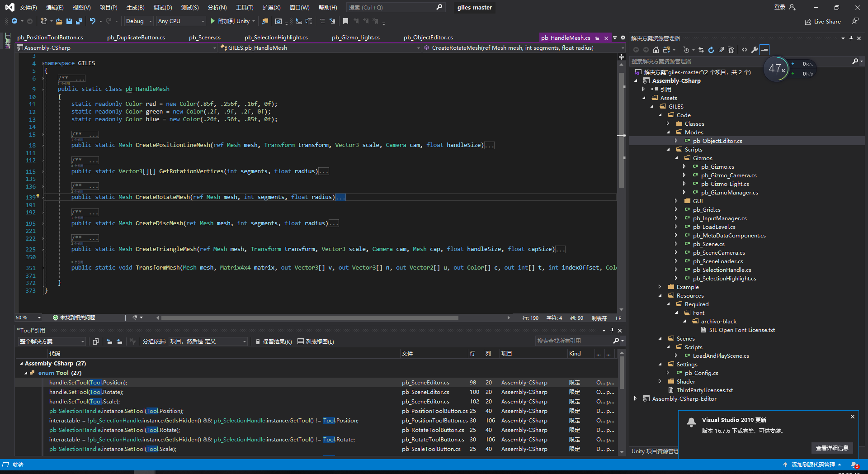
Task: Refresh the Solution Explorer with the blue arrow
Action: [x=711, y=50]
